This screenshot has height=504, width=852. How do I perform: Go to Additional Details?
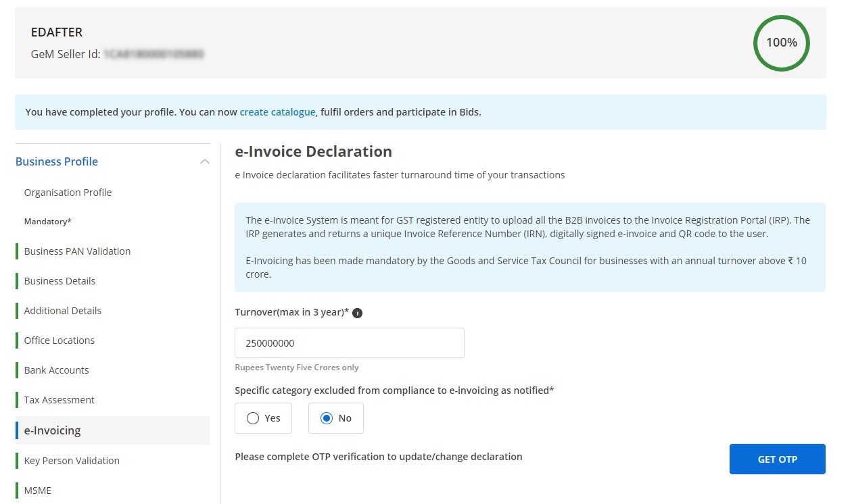(x=62, y=310)
